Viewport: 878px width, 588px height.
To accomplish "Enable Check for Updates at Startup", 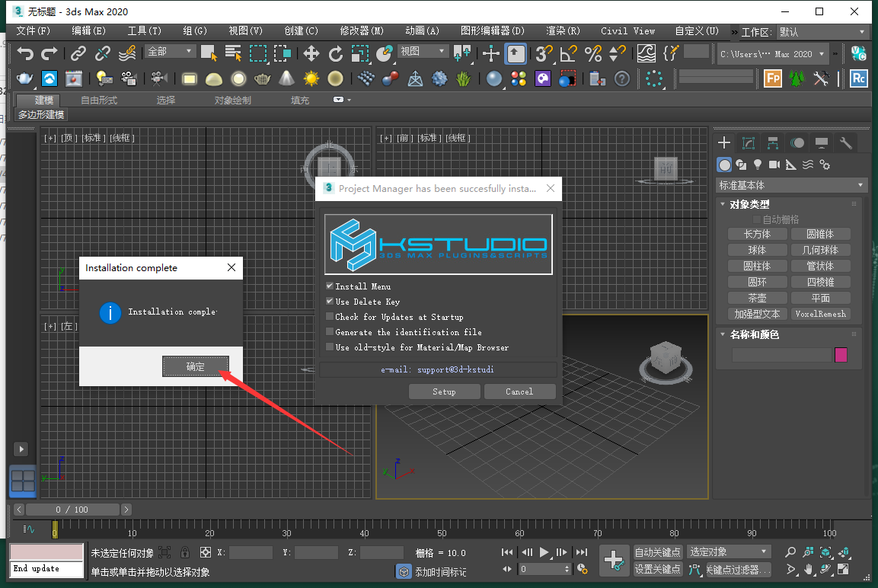I will coord(330,316).
